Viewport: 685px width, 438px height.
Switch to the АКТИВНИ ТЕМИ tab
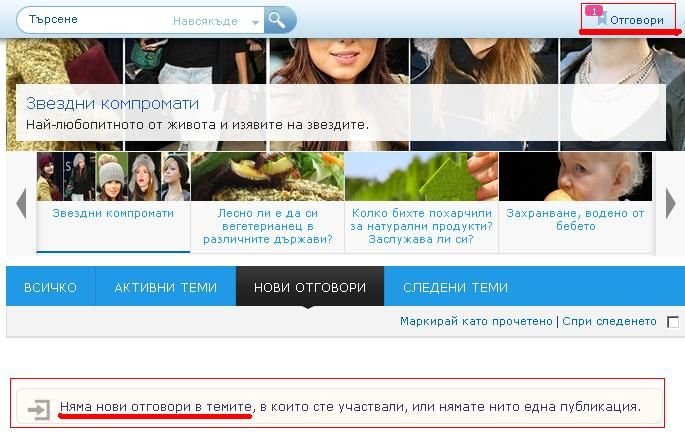pos(165,287)
